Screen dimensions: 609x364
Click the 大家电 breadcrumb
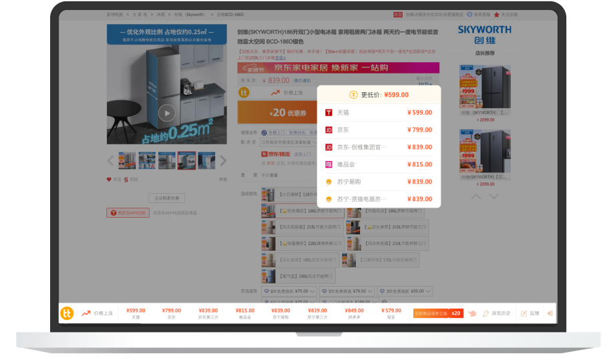(140, 15)
